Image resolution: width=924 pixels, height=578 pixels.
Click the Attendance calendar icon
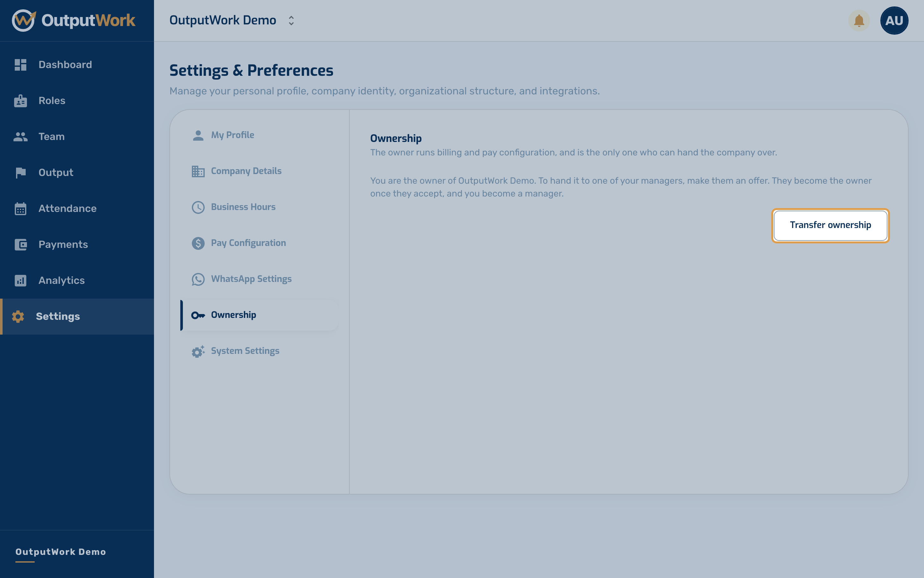coord(21,209)
